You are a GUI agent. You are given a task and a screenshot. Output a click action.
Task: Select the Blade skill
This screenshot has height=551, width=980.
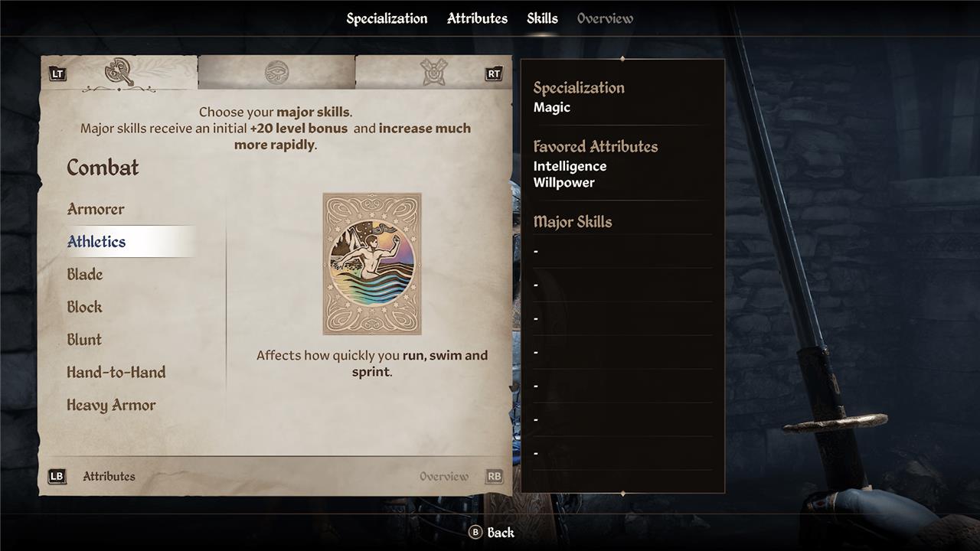pyautogui.click(x=85, y=274)
